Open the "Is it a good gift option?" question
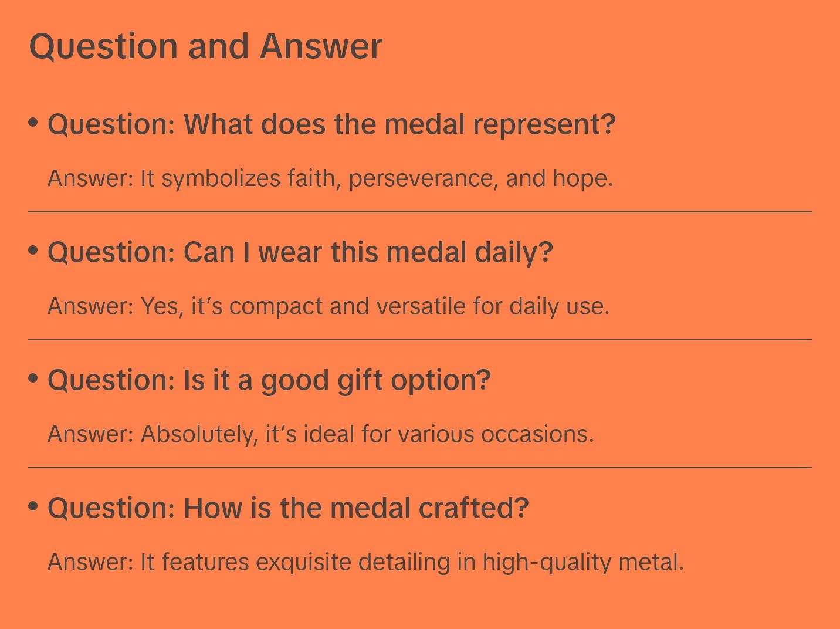The width and height of the screenshot is (840, 629). (269, 380)
